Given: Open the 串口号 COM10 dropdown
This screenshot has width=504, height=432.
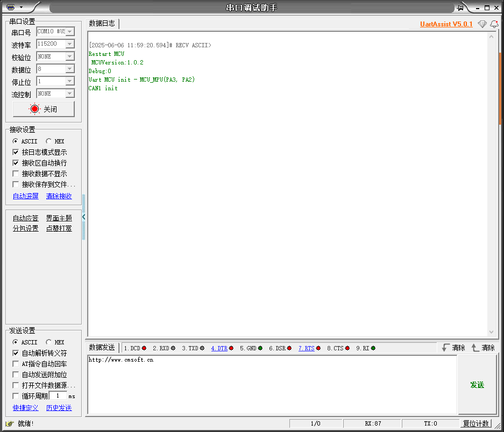Looking at the screenshot, I should [x=70, y=32].
